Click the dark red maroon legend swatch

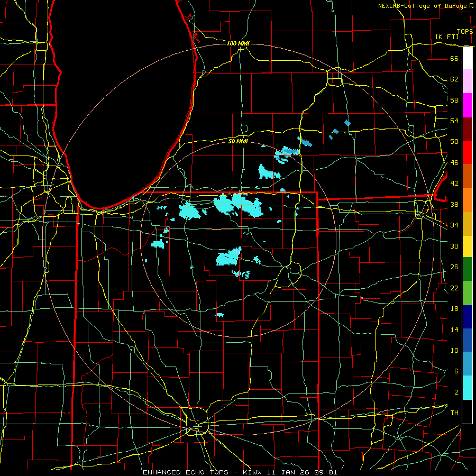click(467, 129)
